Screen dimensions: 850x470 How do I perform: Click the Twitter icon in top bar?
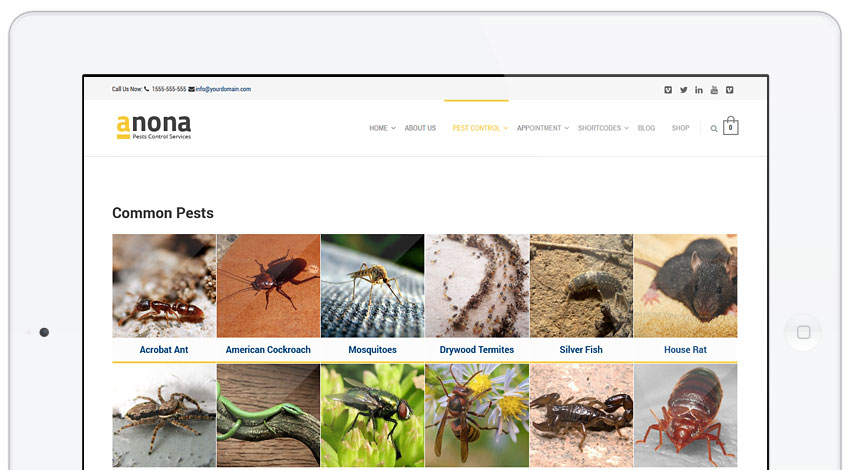click(684, 90)
